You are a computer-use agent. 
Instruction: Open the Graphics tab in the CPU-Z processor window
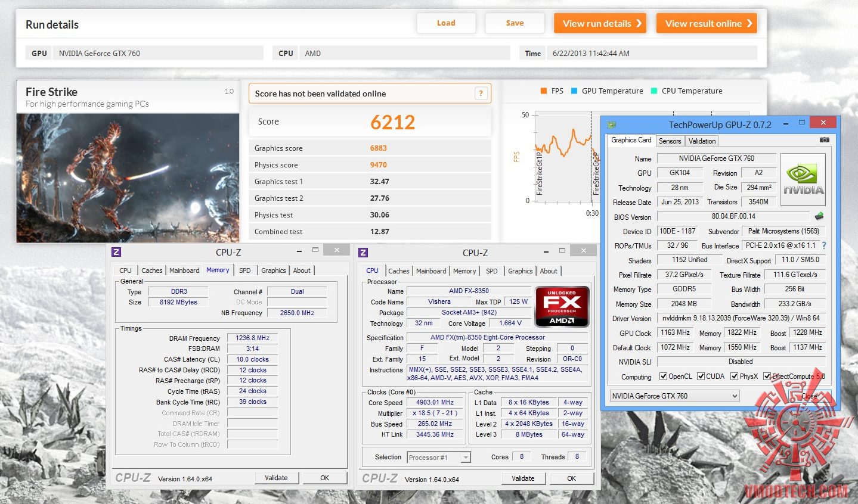pyautogui.click(x=521, y=271)
